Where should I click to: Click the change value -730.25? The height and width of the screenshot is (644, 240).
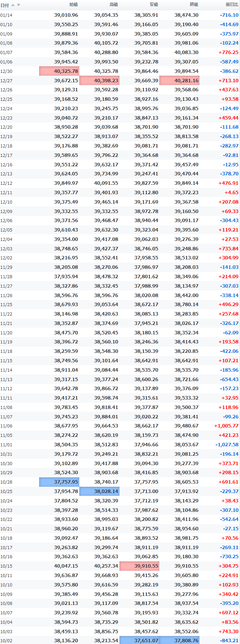[x=229, y=556]
